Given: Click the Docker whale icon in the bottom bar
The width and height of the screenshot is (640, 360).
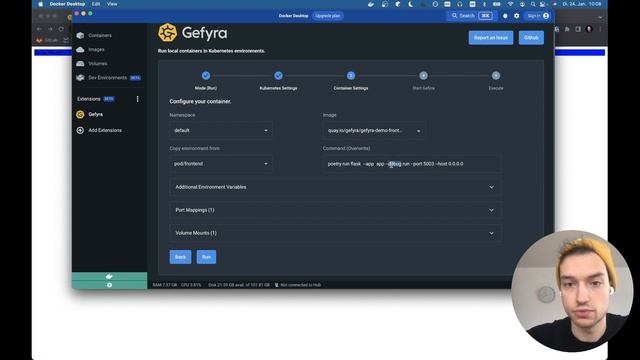Looking at the screenshot, I should [x=109, y=276].
